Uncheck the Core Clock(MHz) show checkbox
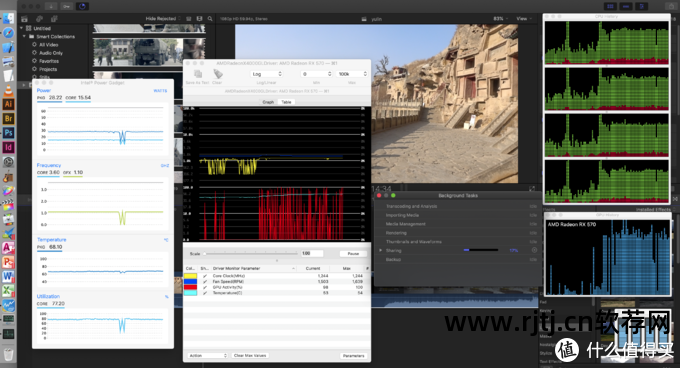 [205, 276]
